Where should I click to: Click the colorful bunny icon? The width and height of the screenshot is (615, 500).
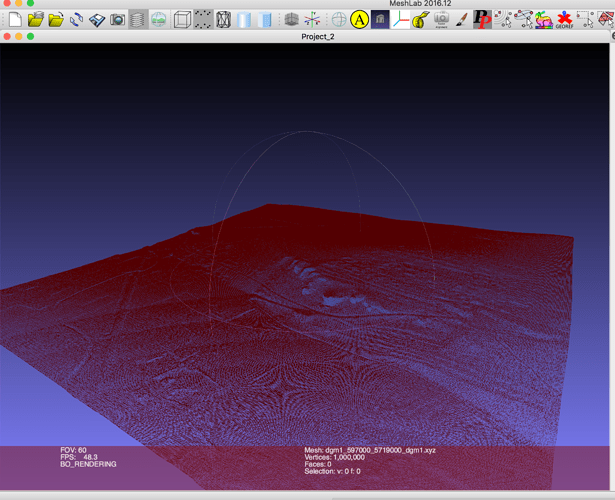pyautogui.click(x=543, y=19)
